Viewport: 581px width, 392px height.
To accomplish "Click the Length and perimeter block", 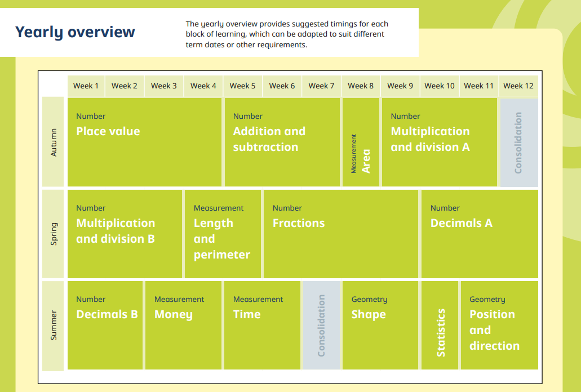I will coord(223,233).
